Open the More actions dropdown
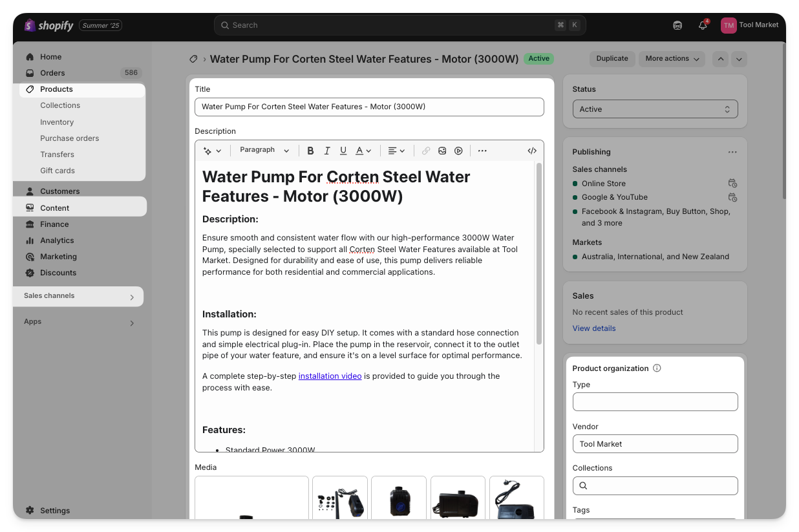This screenshot has height=532, width=799. [672, 59]
